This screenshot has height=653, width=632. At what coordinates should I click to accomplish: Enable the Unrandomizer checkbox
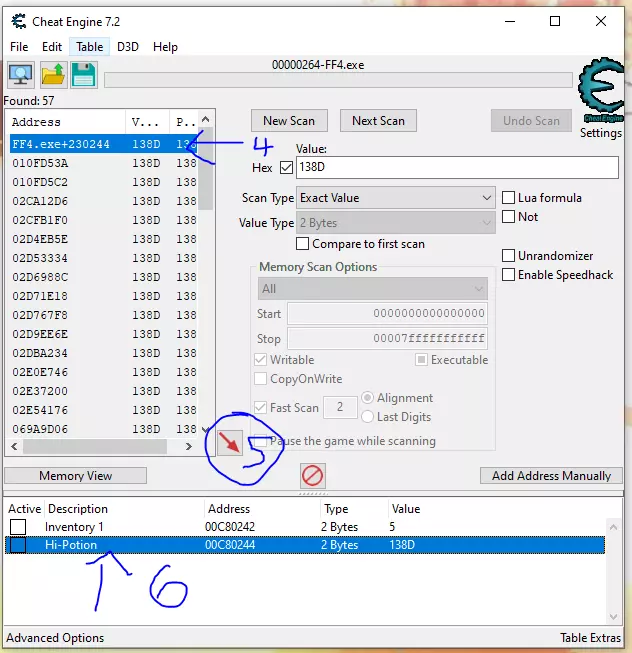point(508,255)
